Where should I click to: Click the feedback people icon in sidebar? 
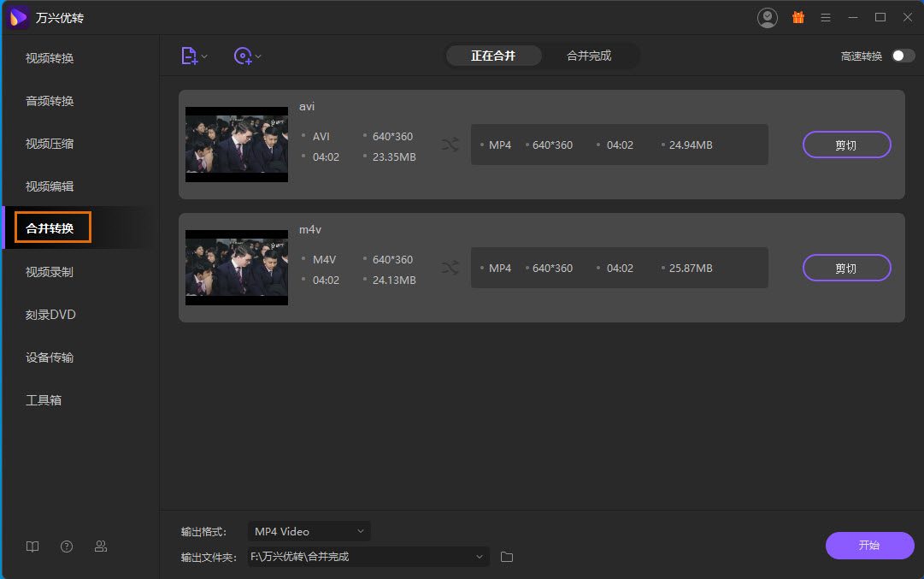pos(101,547)
